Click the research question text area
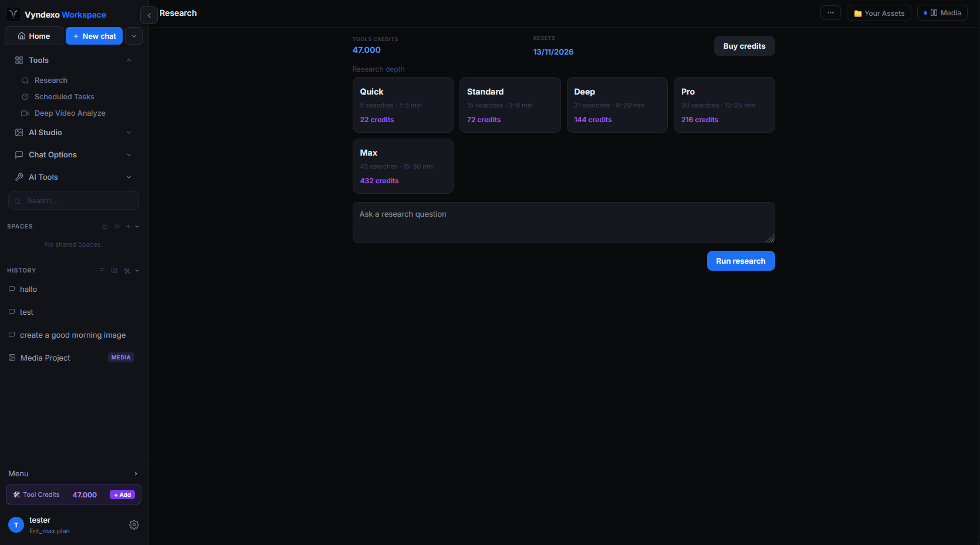This screenshot has width=980, height=545. click(x=563, y=223)
